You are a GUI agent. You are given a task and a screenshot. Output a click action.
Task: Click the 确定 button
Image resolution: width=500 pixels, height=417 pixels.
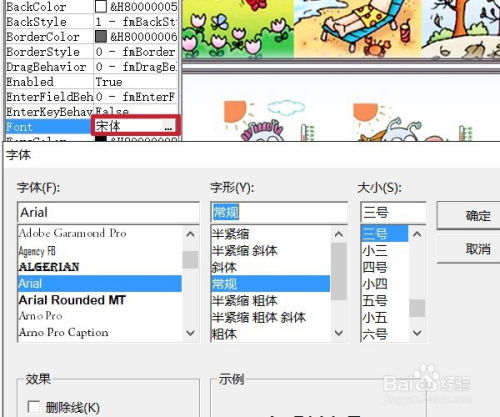point(478,215)
